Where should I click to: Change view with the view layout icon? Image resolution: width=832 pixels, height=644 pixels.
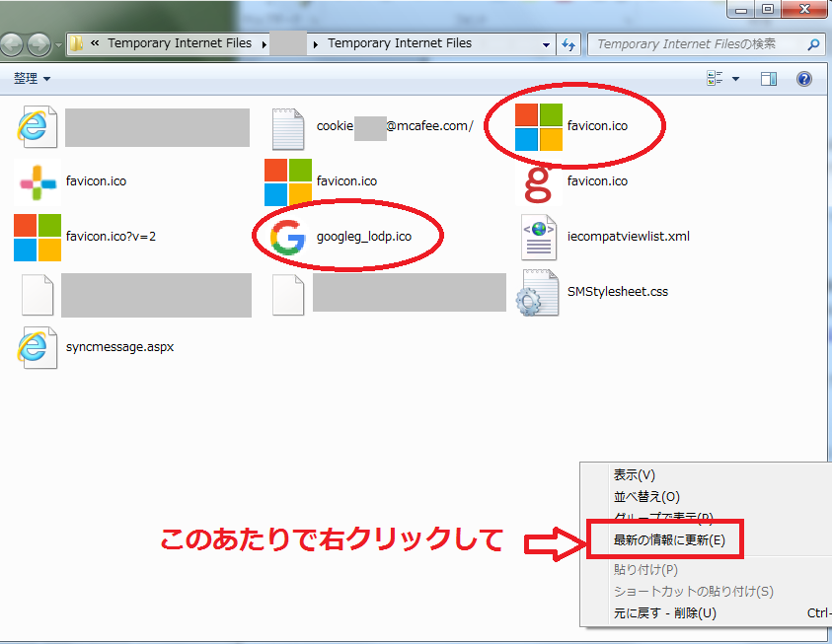tap(715, 79)
